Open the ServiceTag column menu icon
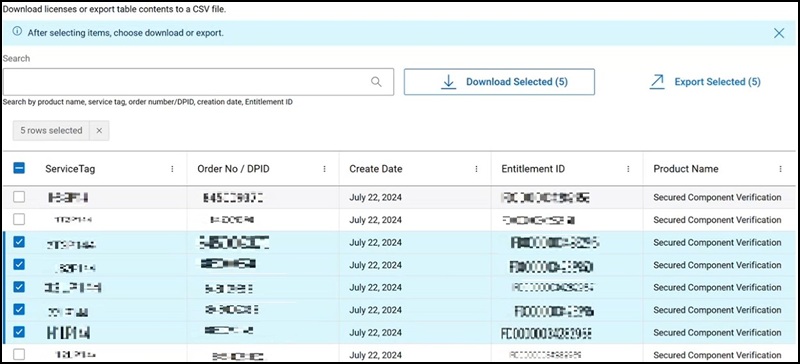Screen dimensions: 800x364 pyautogui.click(x=172, y=169)
